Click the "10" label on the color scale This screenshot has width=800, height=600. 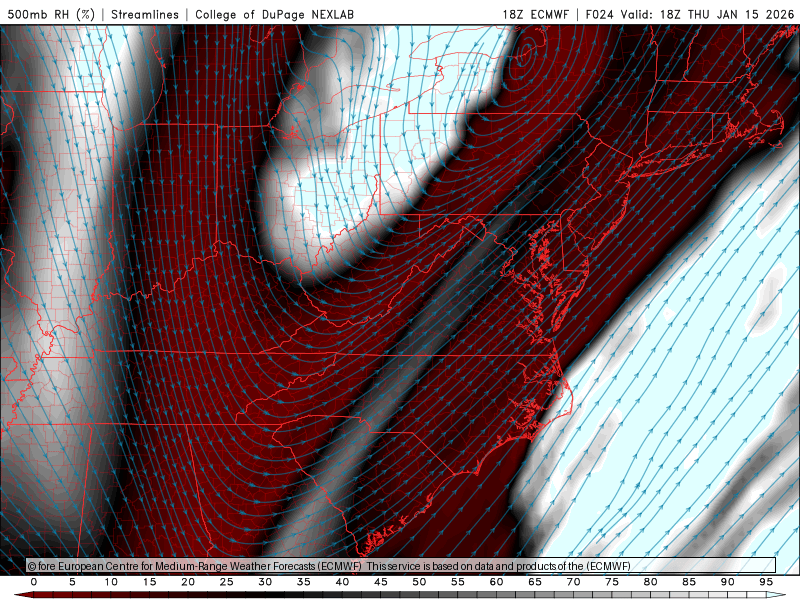point(111,582)
